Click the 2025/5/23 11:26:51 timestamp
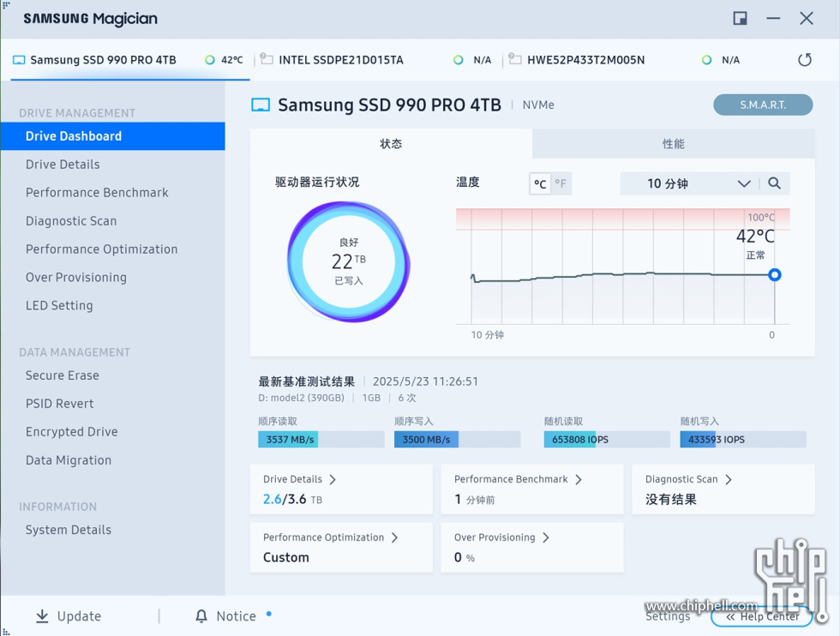Image resolution: width=840 pixels, height=636 pixels. pos(425,381)
